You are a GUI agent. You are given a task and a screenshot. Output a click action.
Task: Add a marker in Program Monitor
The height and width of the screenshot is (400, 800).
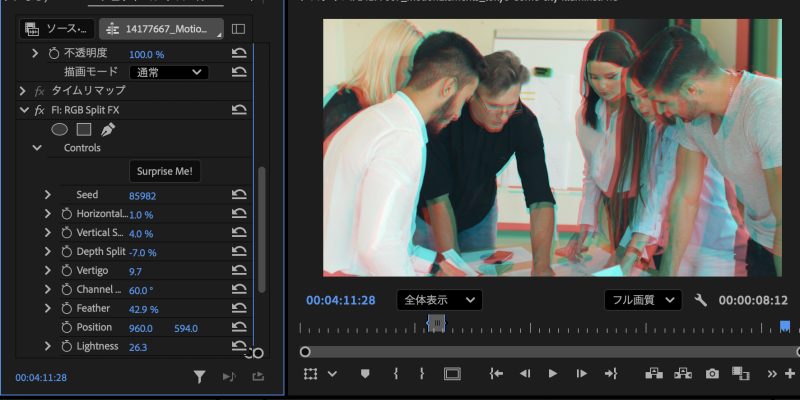(365, 373)
